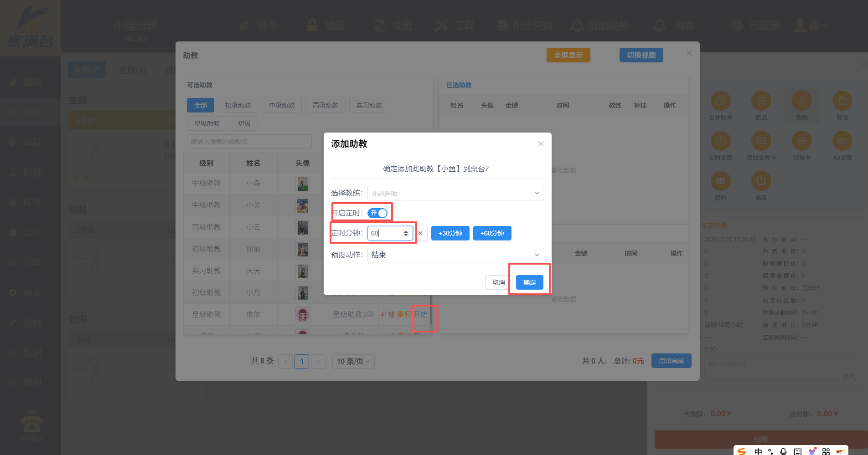Click the 取消 cancel button
Screen dimensions: 868x455
(x=498, y=282)
